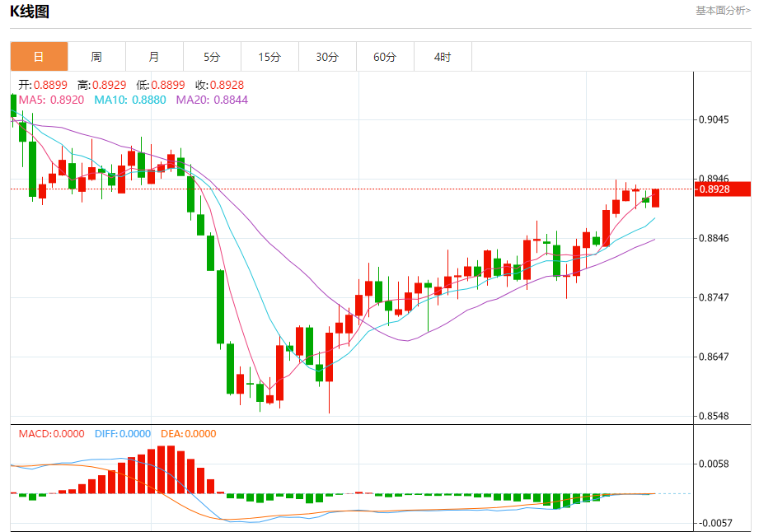759x532 pixels.
Task: Click the 收:0.8928 close price value
Action: point(220,85)
